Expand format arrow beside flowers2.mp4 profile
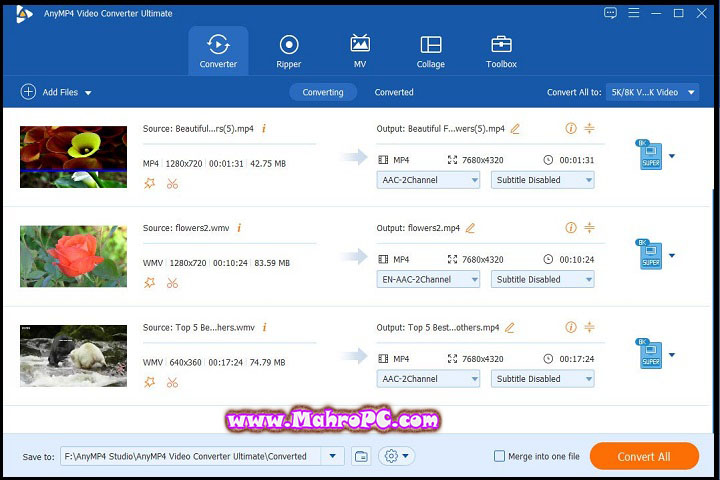The image size is (720, 480). (x=672, y=255)
